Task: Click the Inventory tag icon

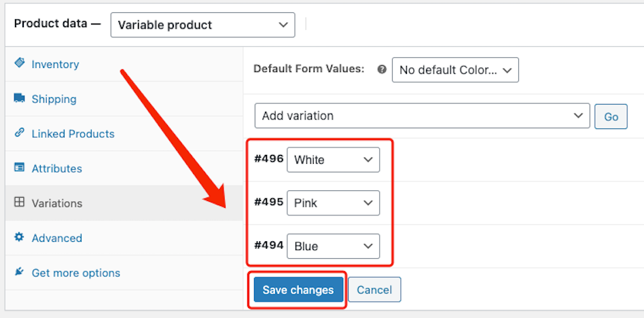Action: click(19, 63)
